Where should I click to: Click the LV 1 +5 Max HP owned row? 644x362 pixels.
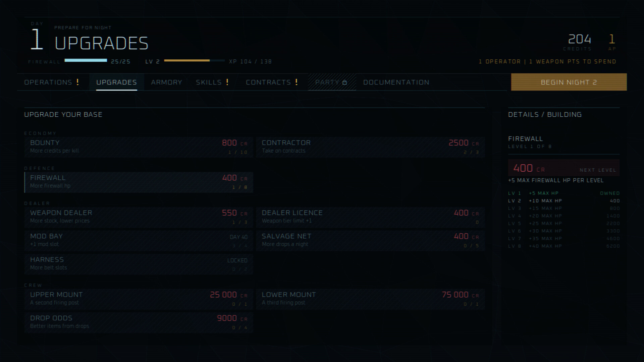564,193
